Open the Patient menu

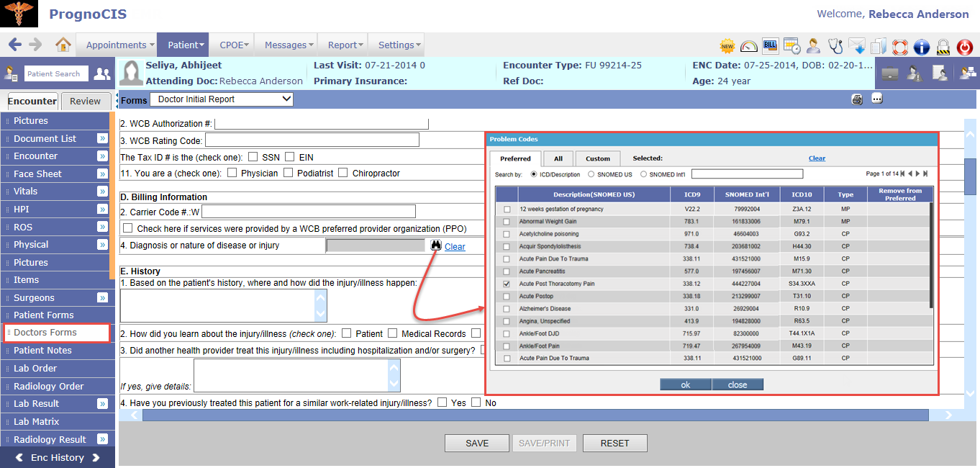click(x=183, y=45)
